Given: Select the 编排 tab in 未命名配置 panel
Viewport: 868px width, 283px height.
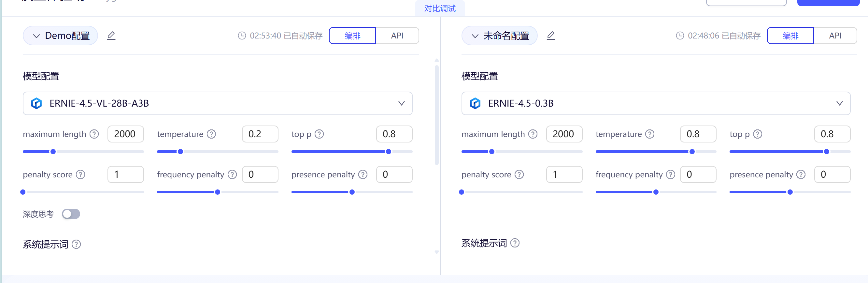Looking at the screenshot, I should (790, 36).
